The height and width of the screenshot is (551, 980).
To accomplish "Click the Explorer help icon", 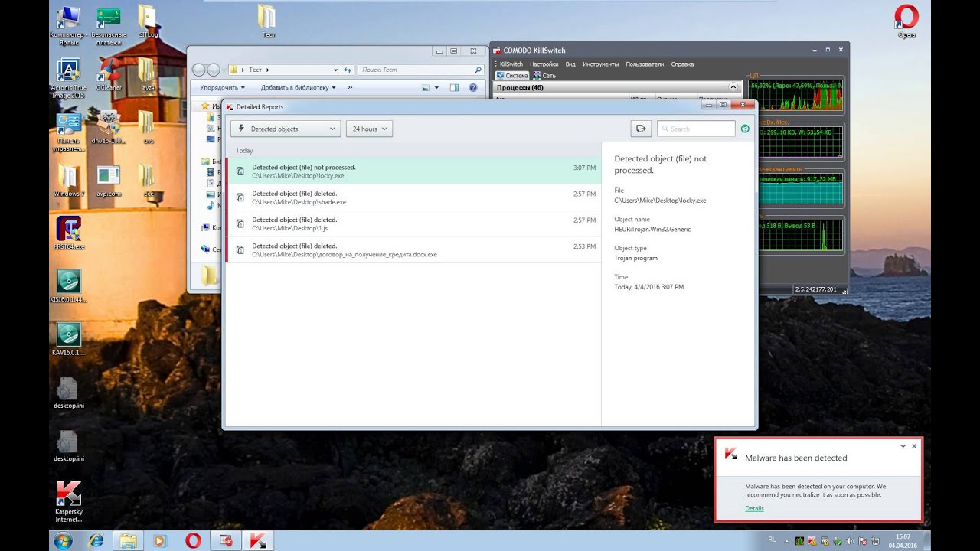I will click(475, 88).
